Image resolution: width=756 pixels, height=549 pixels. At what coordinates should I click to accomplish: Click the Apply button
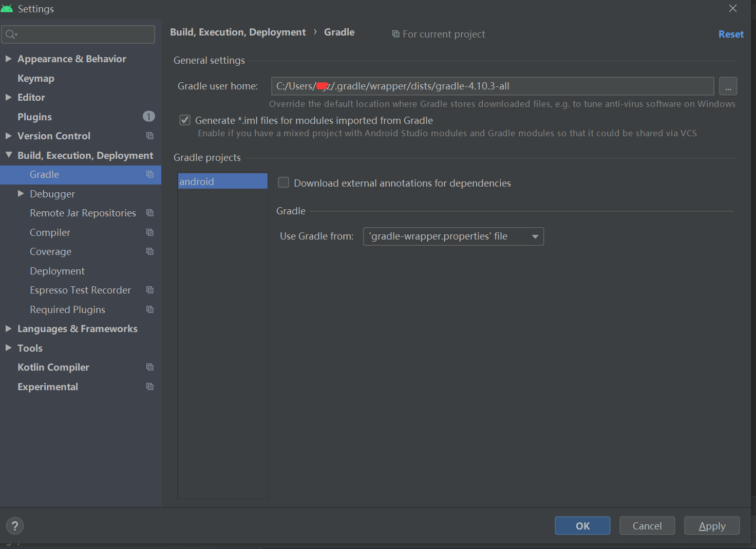click(x=712, y=526)
